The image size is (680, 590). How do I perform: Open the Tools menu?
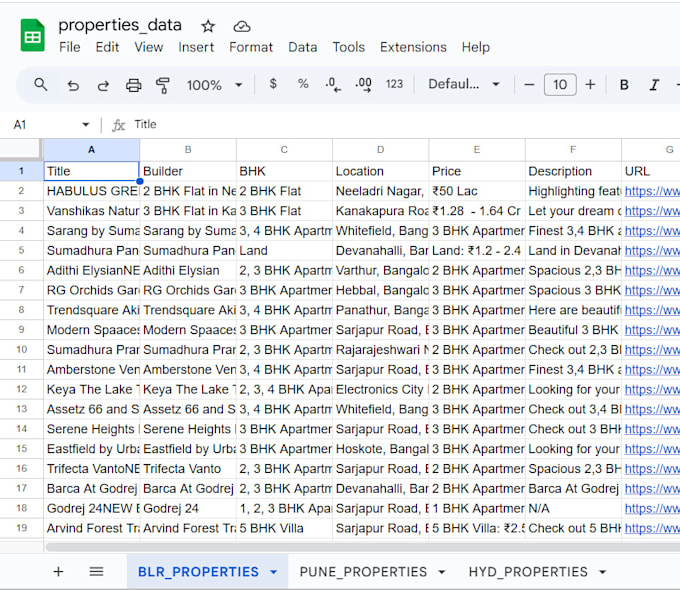[349, 47]
